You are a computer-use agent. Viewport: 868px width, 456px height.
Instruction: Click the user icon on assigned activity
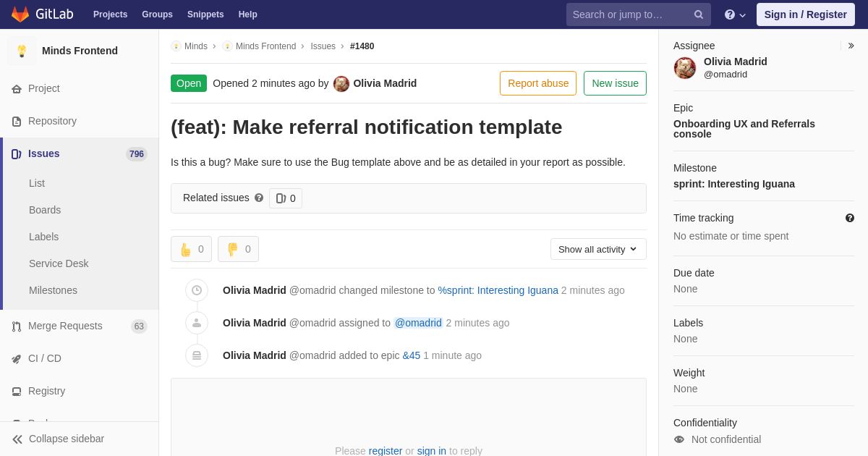click(x=197, y=323)
